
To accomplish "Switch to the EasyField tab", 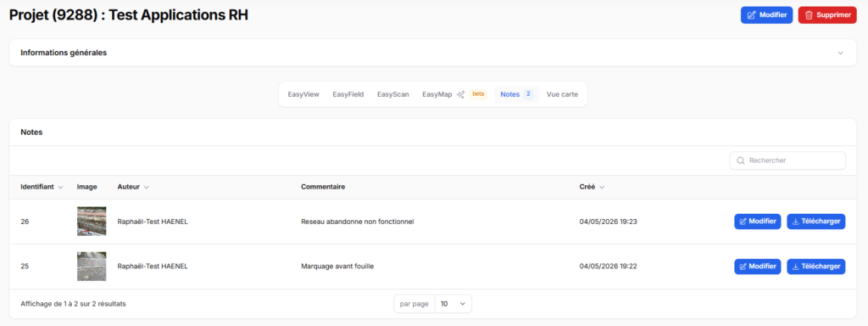I will click(348, 94).
